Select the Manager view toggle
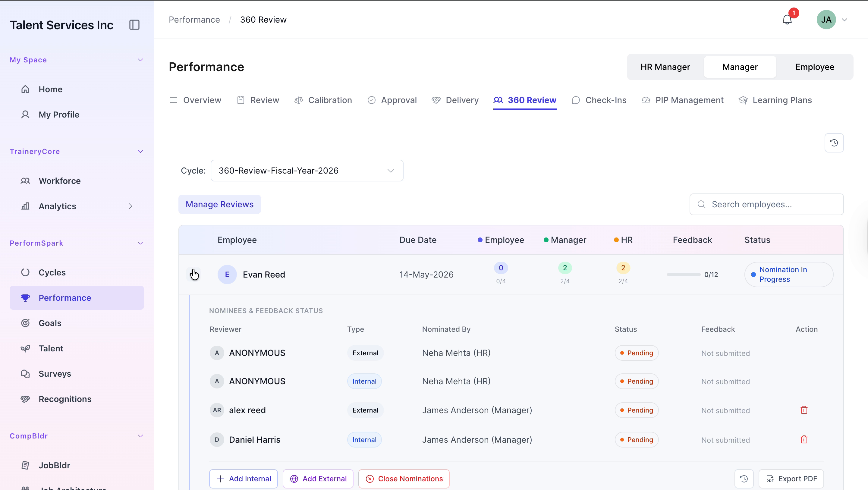Image resolution: width=868 pixels, height=490 pixels. click(x=740, y=67)
